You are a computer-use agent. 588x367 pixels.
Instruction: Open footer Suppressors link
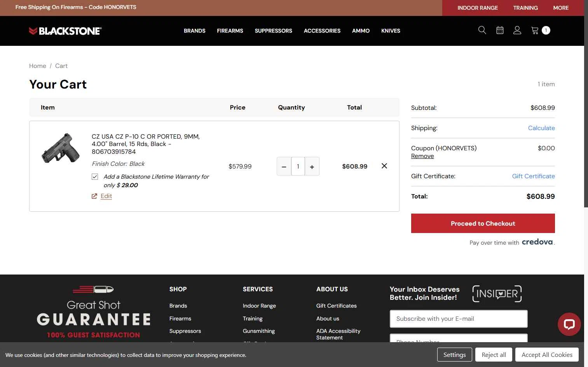coord(185,331)
